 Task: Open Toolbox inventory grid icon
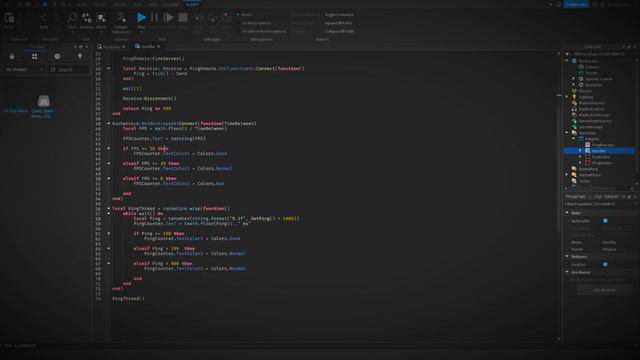34,56
